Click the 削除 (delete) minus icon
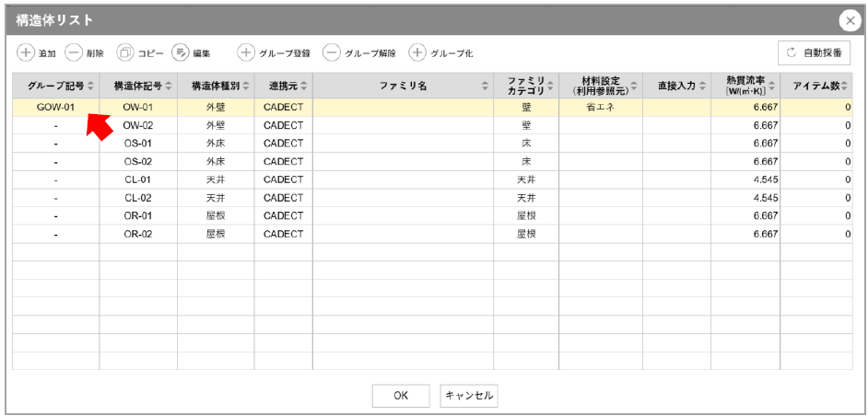 tap(75, 52)
